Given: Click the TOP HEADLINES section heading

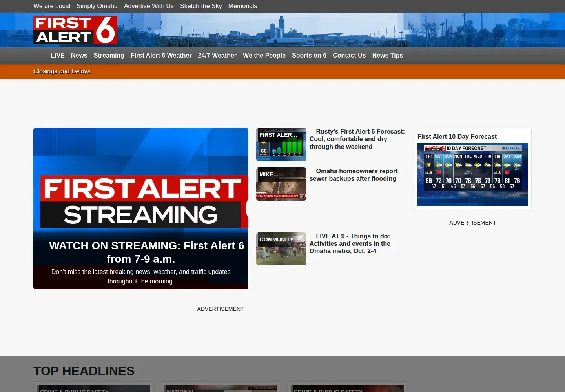Looking at the screenshot, I should coord(84,371).
